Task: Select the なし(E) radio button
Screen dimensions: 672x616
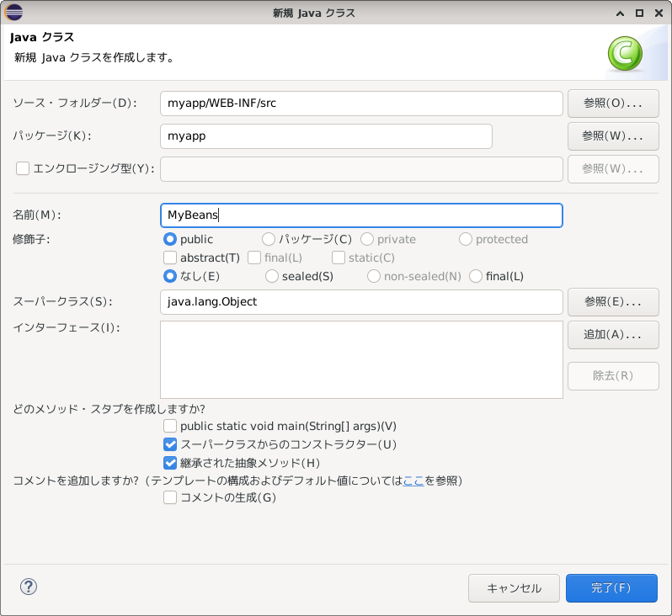Action: [x=170, y=276]
